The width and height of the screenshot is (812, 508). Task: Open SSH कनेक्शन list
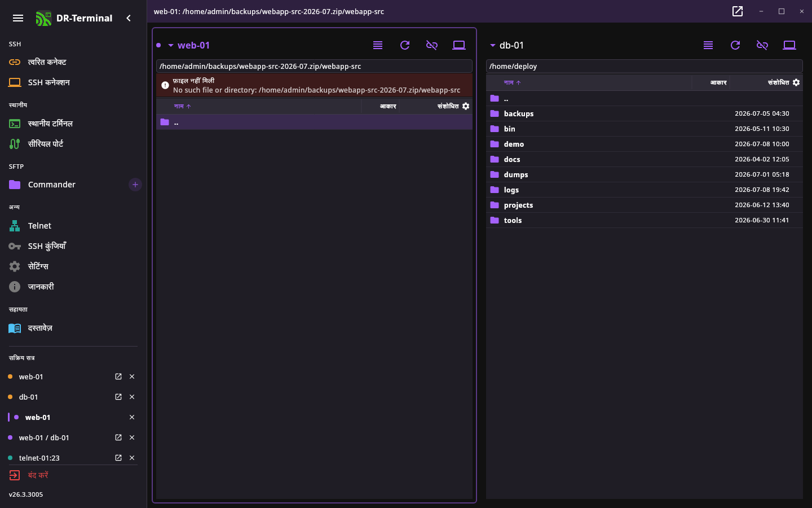pos(73,82)
